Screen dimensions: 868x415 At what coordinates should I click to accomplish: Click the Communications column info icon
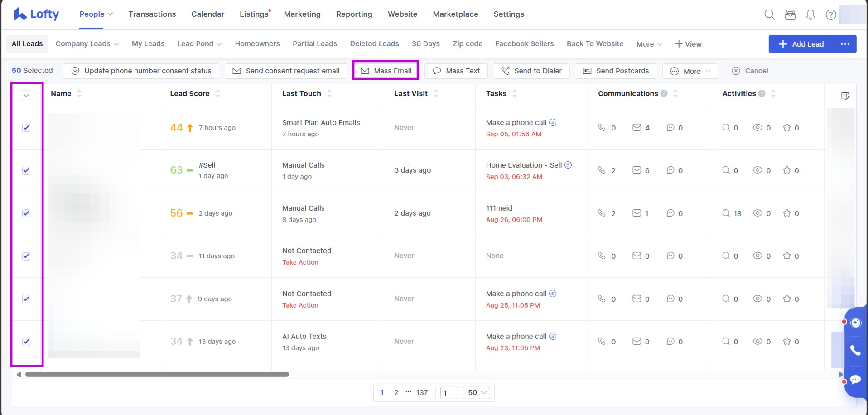[664, 93]
